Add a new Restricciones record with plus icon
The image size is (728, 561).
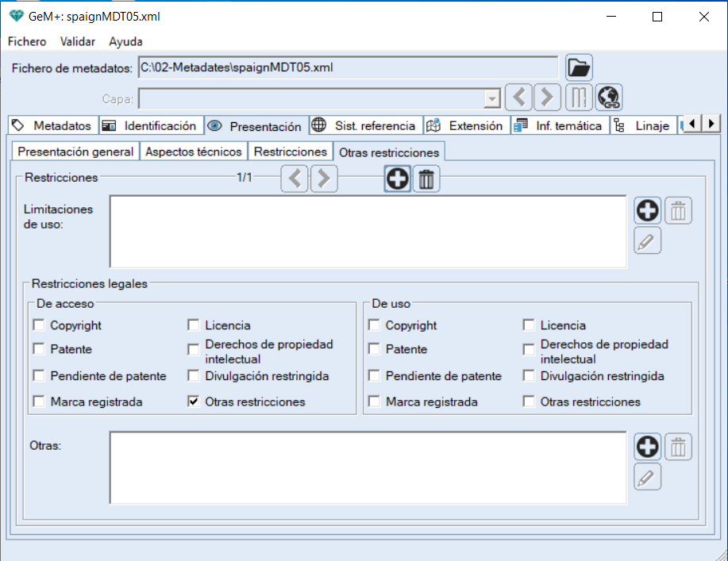pos(397,179)
